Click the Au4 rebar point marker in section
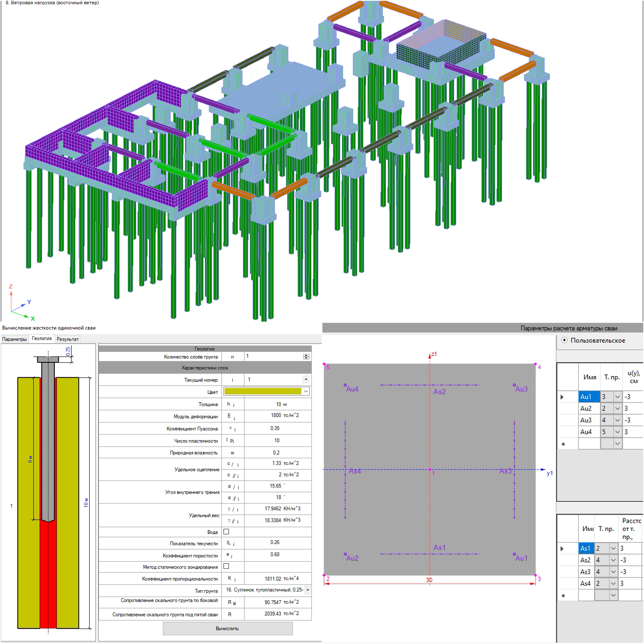The height and width of the screenshot is (644, 644). coord(345,385)
